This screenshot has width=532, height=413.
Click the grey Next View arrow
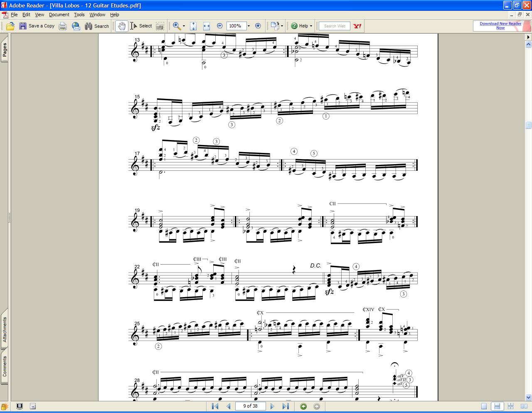point(317,406)
